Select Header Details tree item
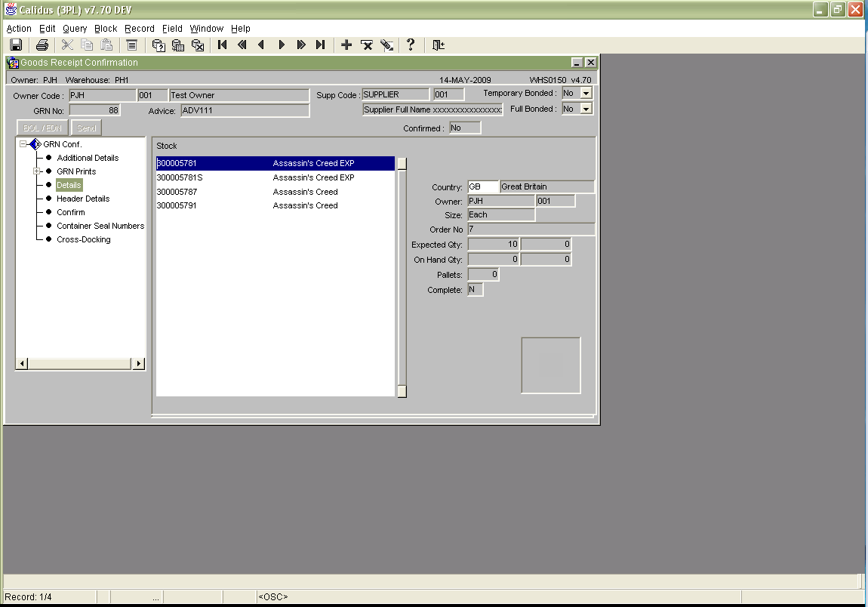This screenshot has width=868, height=607. point(83,199)
